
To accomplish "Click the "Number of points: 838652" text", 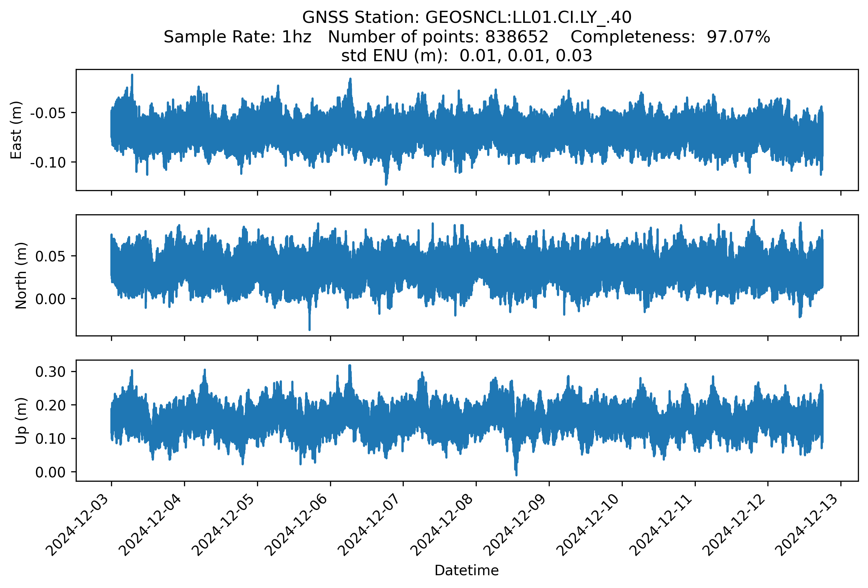I will coord(438,37).
